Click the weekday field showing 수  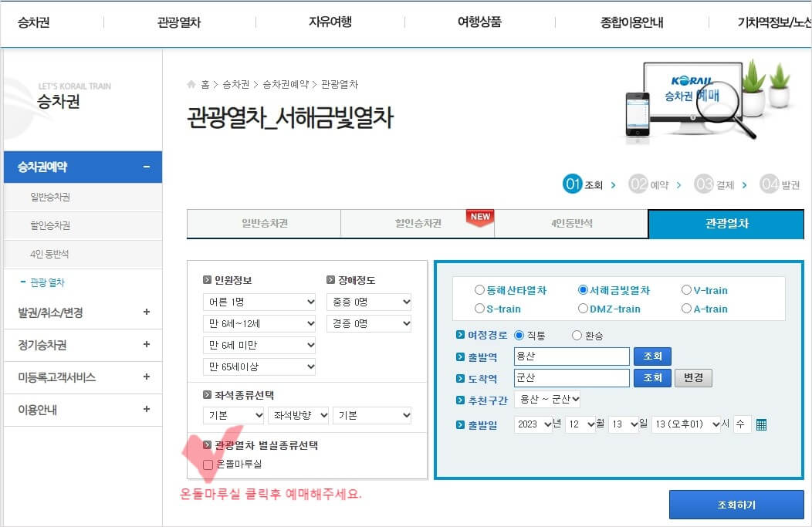tap(742, 424)
